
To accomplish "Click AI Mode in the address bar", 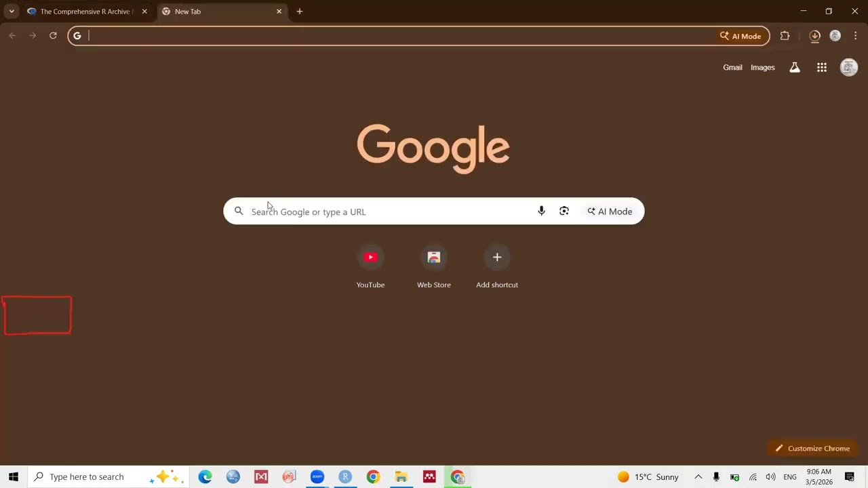I will tap(741, 36).
